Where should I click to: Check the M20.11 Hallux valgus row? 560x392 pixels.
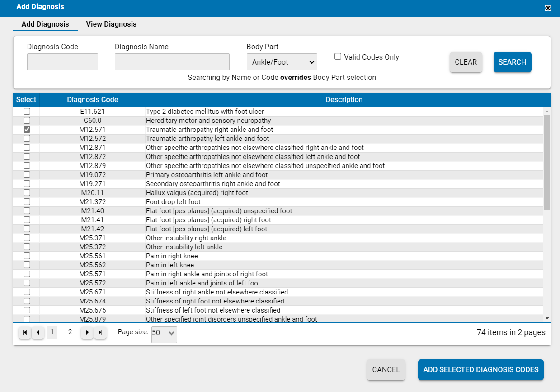point(27,193)
